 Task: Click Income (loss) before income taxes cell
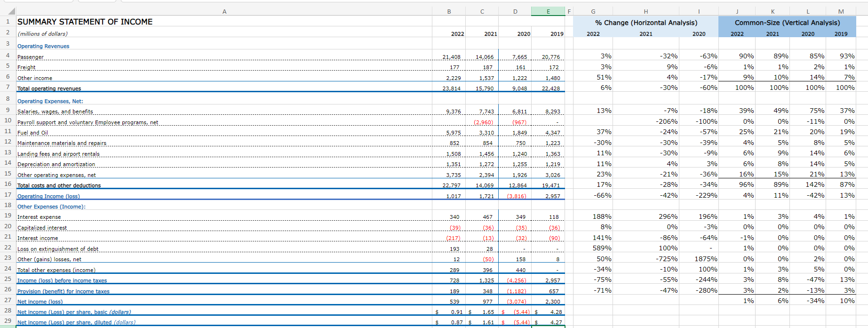tap(62, 280)
